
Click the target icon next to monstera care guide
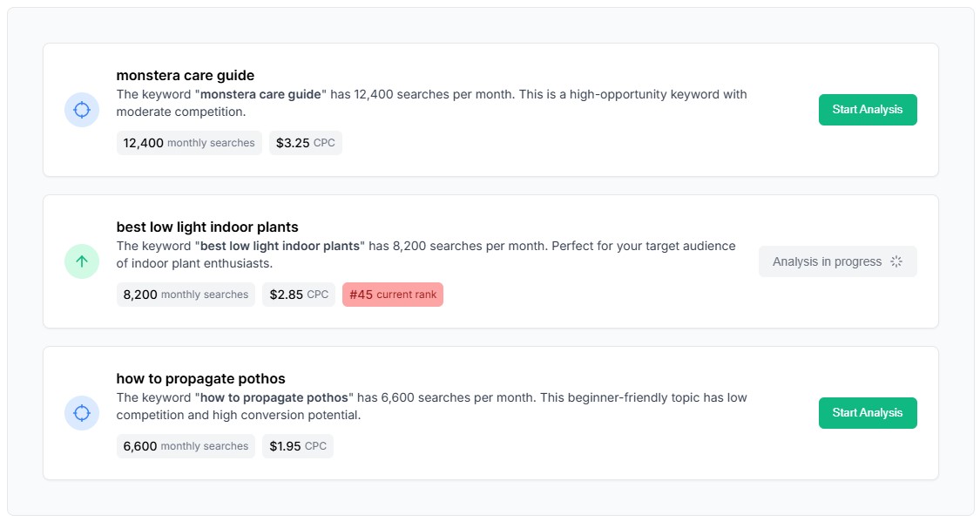pyautogui.click(x=81, y=110)
